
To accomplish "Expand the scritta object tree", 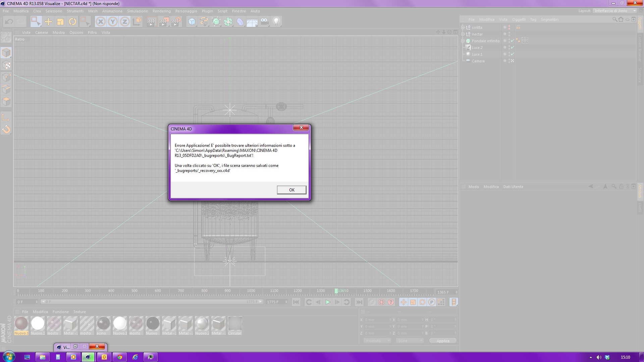I will point(463,27).
